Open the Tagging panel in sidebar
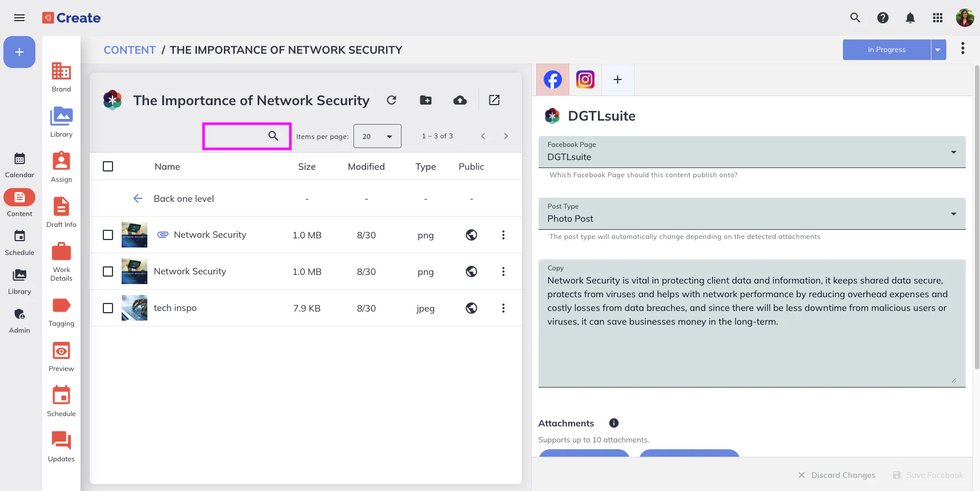This screenshot has height=491, width=980. [x=61, y=312]
